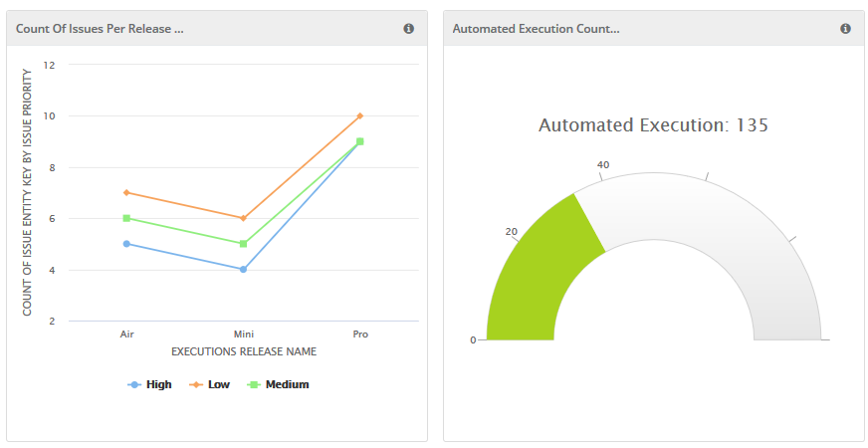This screenshot has height=448, width=868.
Task: Toggle the High series in legend
Action: [149, 384]
